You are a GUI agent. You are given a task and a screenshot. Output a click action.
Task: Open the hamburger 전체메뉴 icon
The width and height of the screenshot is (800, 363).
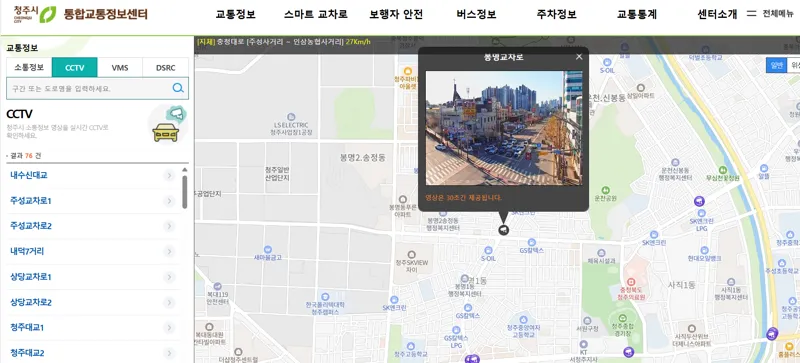751,14
